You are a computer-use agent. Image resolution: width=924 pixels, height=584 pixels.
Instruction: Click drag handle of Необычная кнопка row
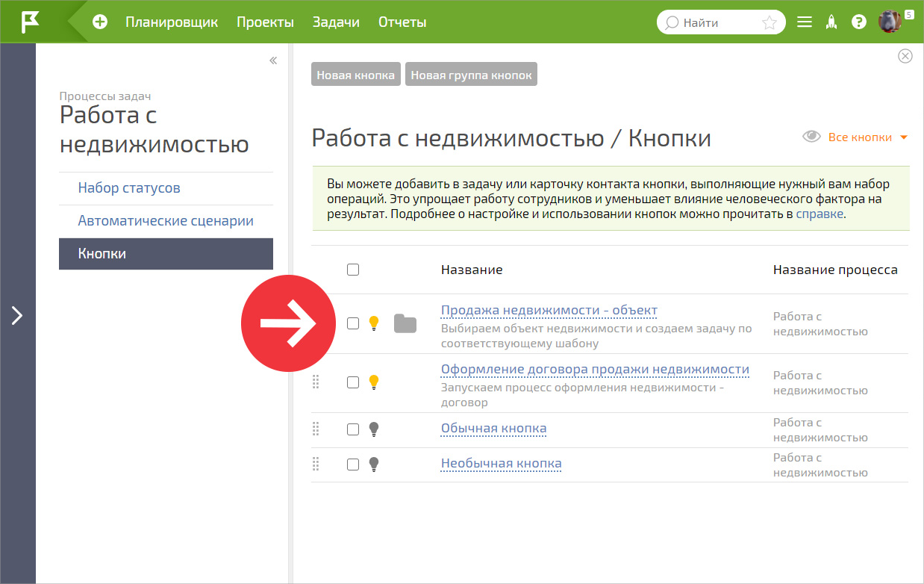[316, 464]
